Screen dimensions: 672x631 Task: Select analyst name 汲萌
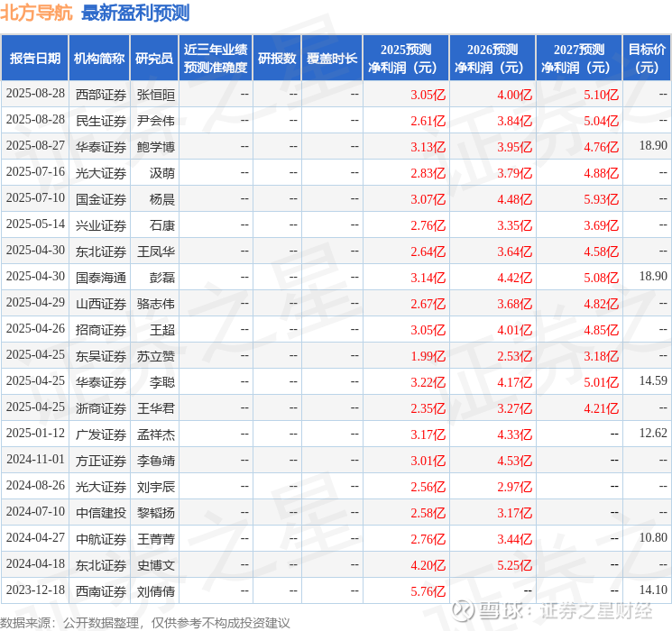(x=162, y=173)
